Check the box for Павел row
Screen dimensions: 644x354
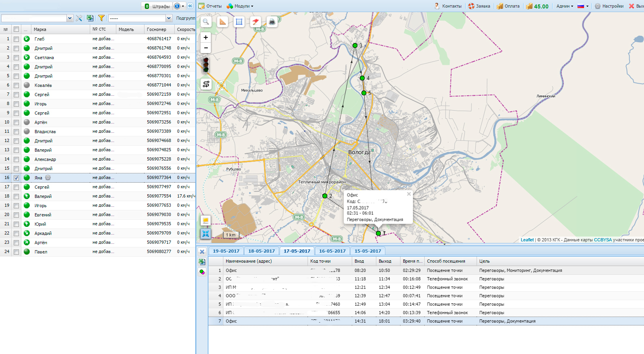(x=16, y=252)
